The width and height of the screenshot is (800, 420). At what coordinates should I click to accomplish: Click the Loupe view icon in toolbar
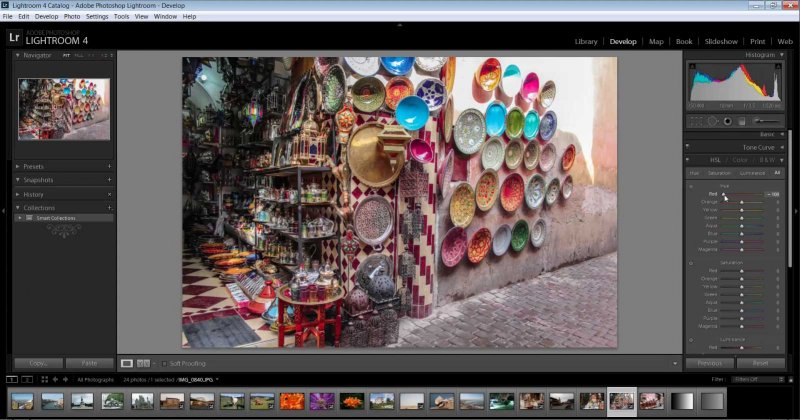(127, 363)
